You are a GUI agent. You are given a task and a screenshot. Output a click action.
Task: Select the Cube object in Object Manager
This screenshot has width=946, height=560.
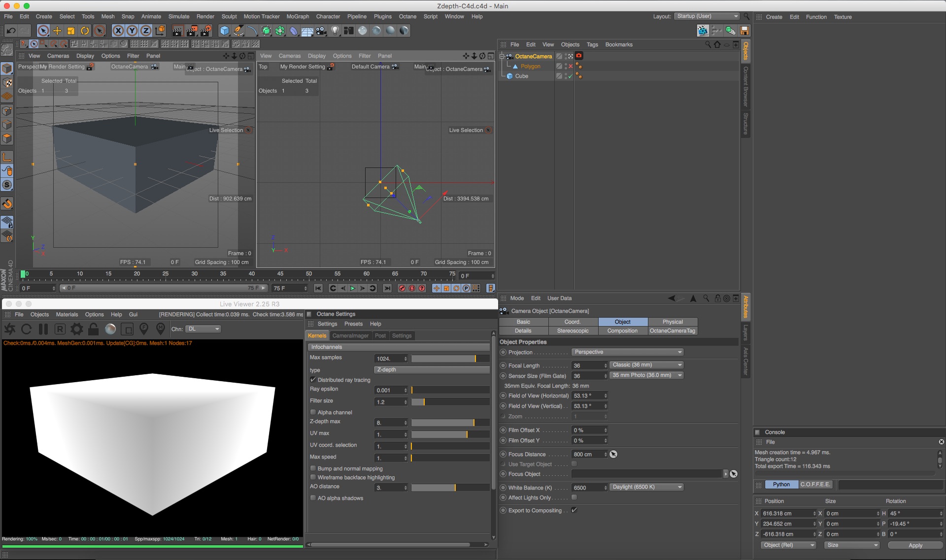(x=521, y=76)
